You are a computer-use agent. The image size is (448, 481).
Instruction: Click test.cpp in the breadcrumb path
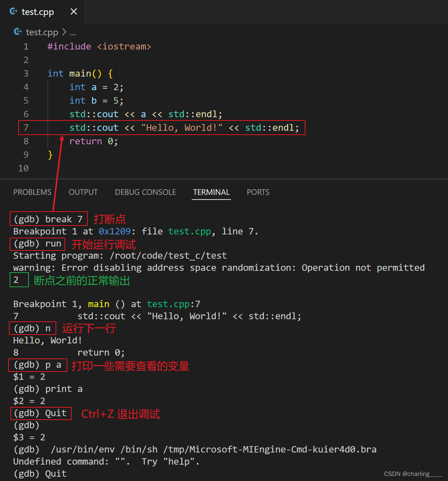[x=42, y=32]
